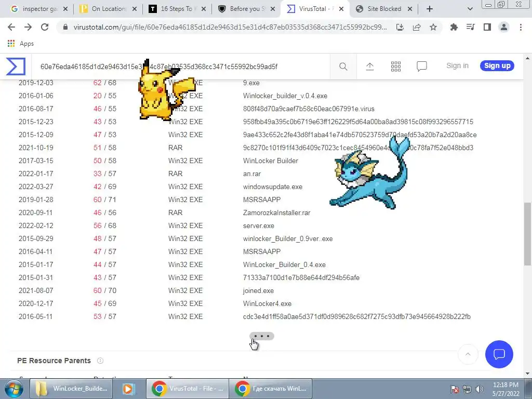Open the Chrome three-dot menu
The width and height of the screenshot is (532, 399).
521,27
